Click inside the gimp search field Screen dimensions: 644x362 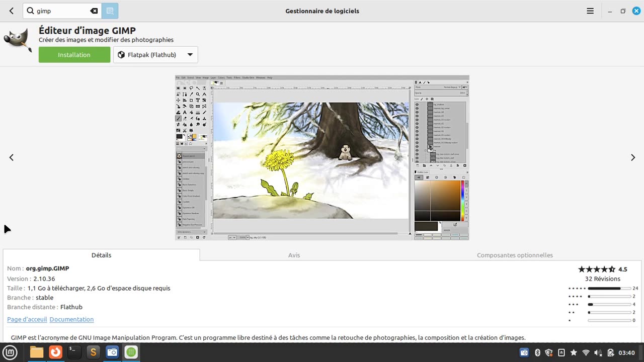click(62, 11)
